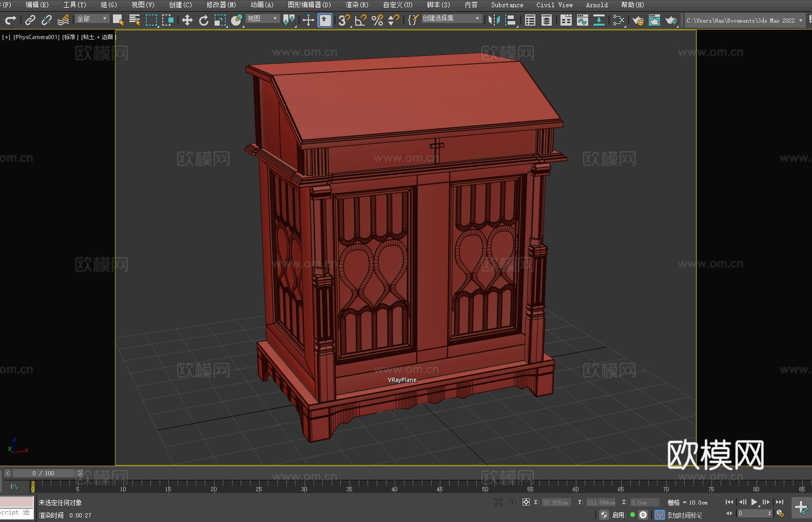Open the selection filter dropdown 全部
The width and height of the screenshot is (812, 522).
[x=92, y=18]
